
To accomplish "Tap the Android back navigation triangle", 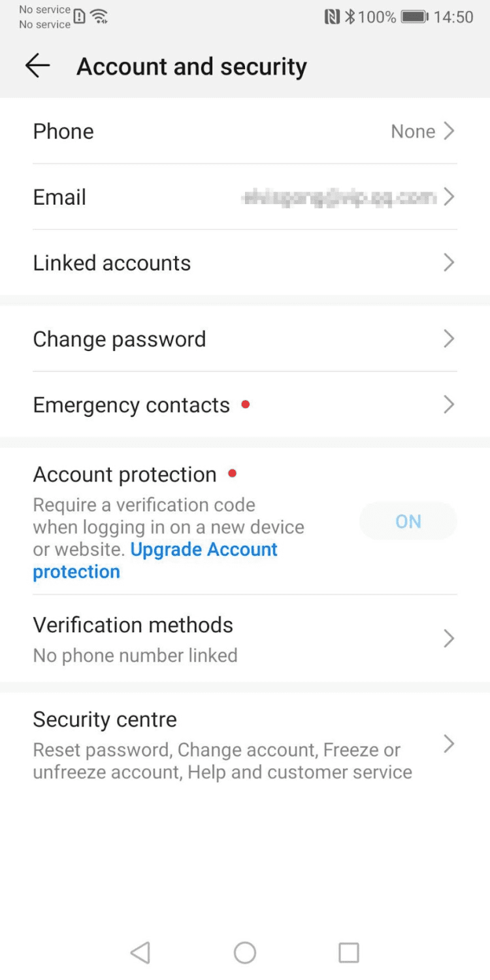I will [140, 952].
